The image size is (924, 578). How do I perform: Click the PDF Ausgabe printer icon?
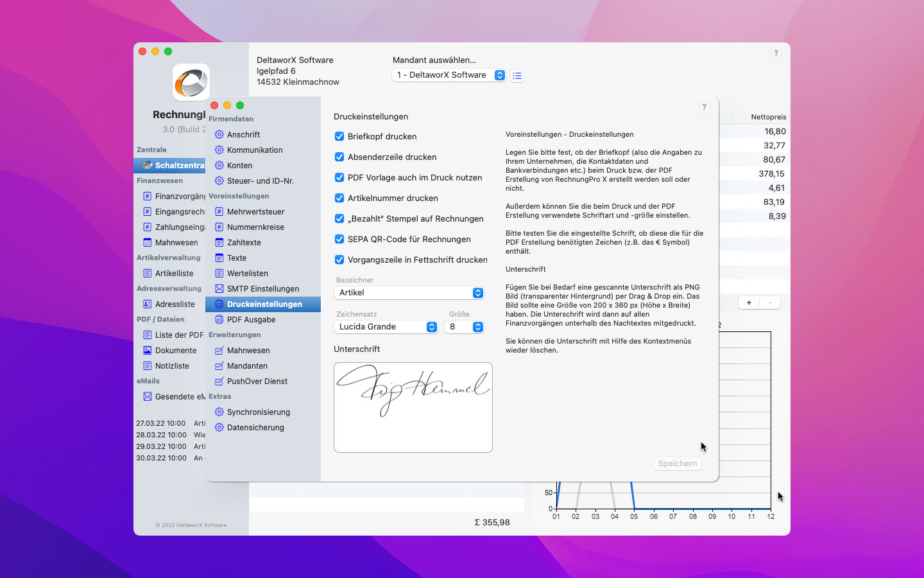pos(219,320)
